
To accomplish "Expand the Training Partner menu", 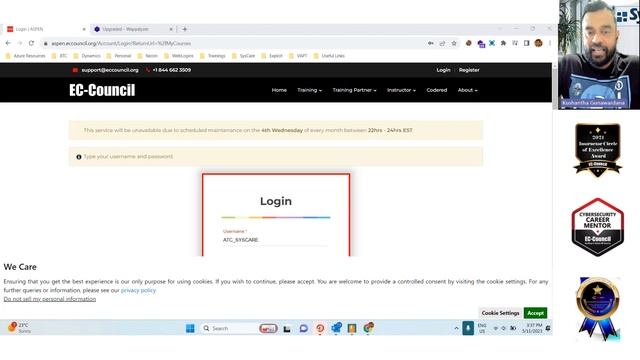I will point(354,90).
